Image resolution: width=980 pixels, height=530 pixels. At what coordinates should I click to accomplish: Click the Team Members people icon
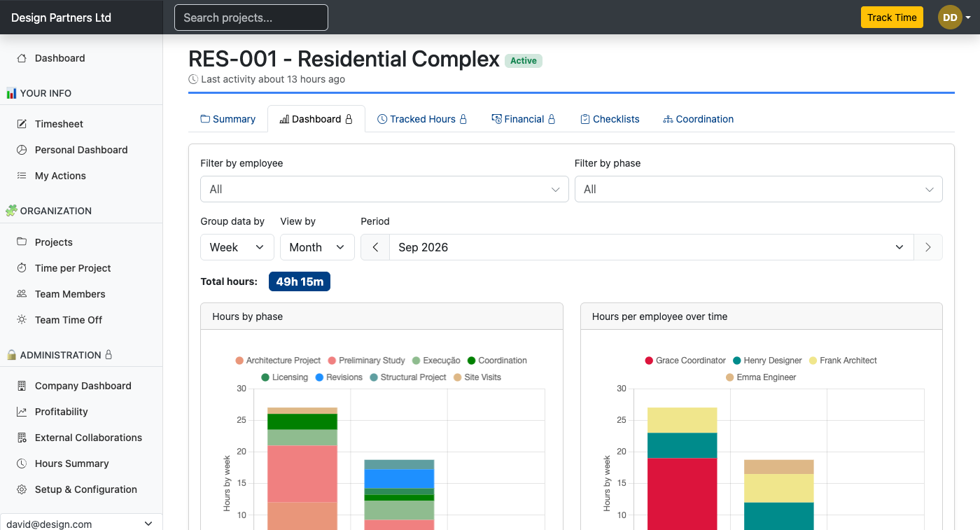(22, 294)
